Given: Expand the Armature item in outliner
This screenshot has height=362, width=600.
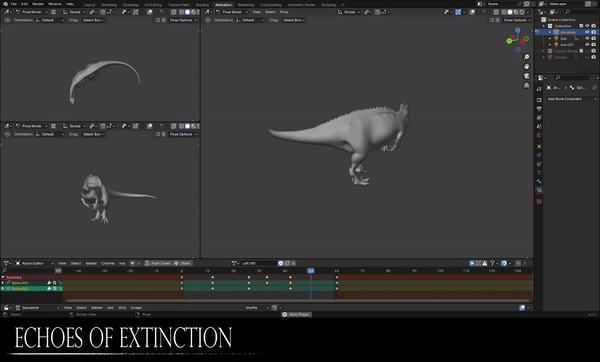Looking at the screenshot, I should tap(550, 33).
